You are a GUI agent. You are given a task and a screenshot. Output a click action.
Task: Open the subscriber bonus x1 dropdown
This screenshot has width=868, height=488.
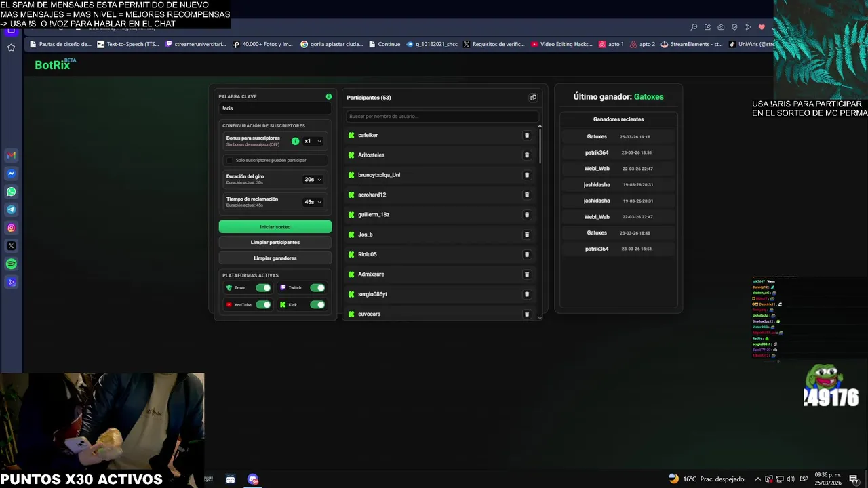click(x=313, y=141)
